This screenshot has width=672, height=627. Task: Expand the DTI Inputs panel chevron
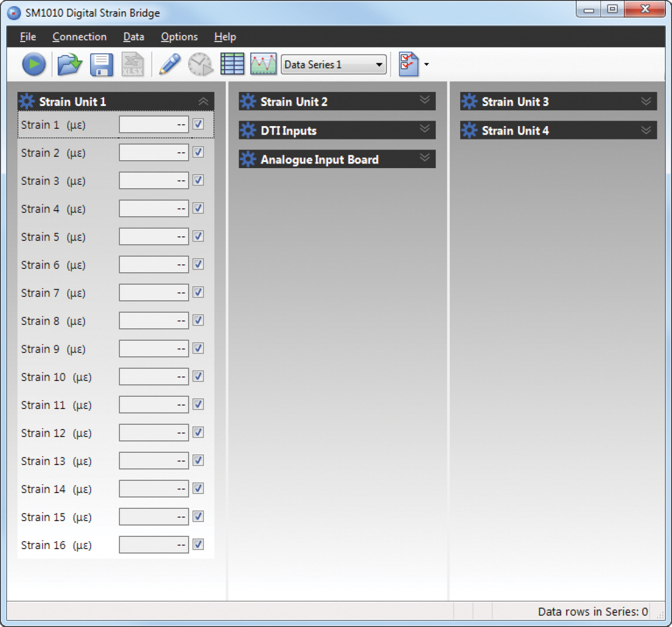pos(424,129)
